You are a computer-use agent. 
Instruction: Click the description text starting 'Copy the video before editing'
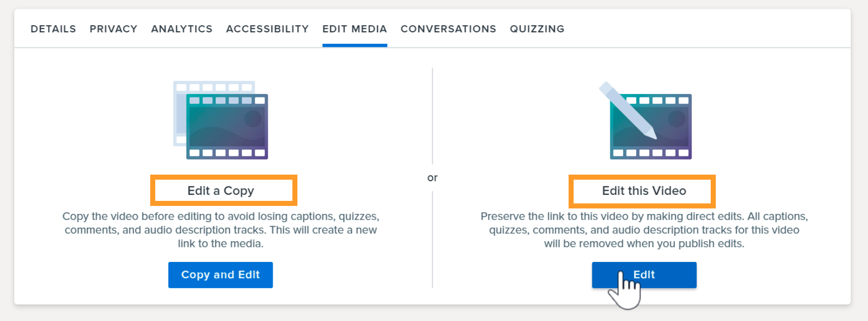pyautogui.click(x=221, y=230)
